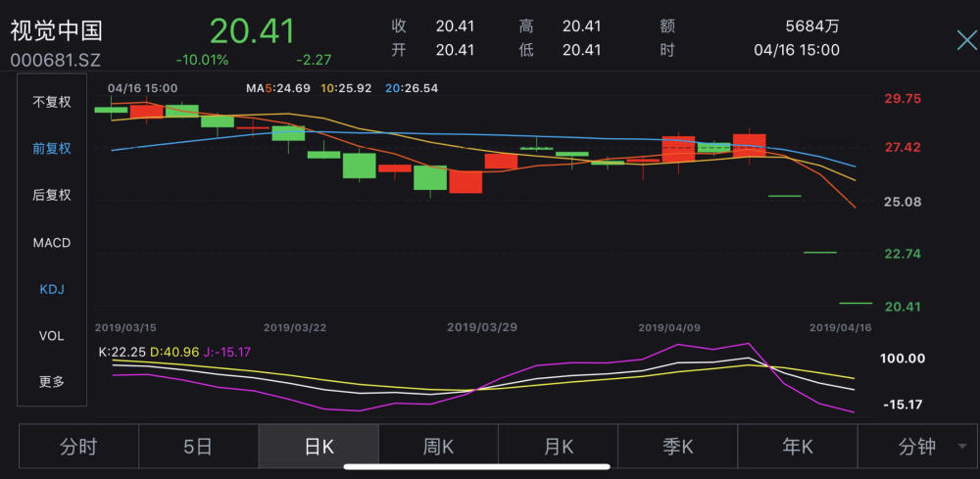The image size is (980, 479).
Task: Click current price 20.41 in header
Action: click(252, 31)
